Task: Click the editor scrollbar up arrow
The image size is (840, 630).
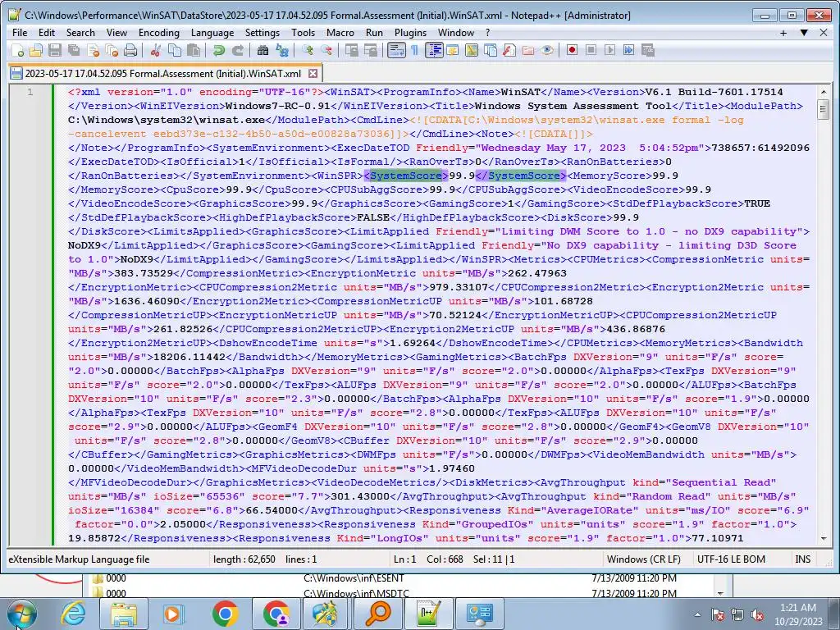Action: 824,92
